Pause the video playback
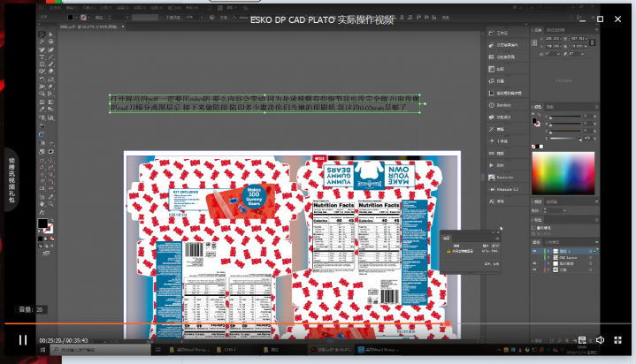636x364 pixels. pos(23,339)
